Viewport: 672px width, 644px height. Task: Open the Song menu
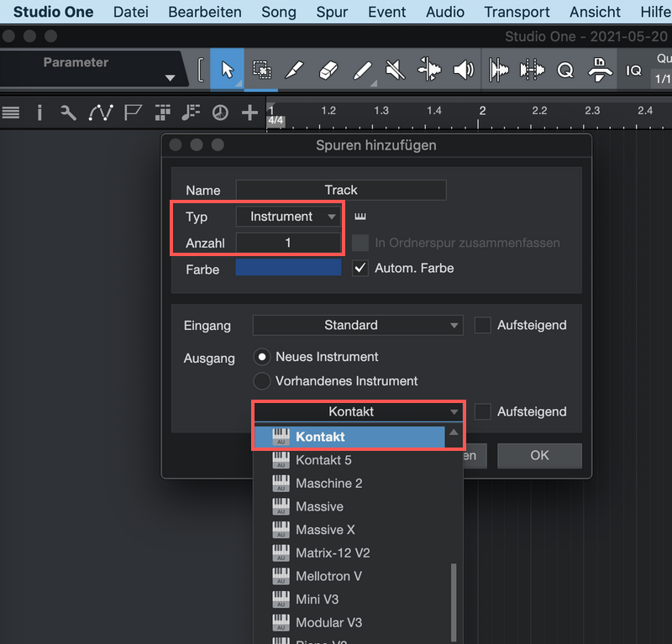click(x=279, y=12)
